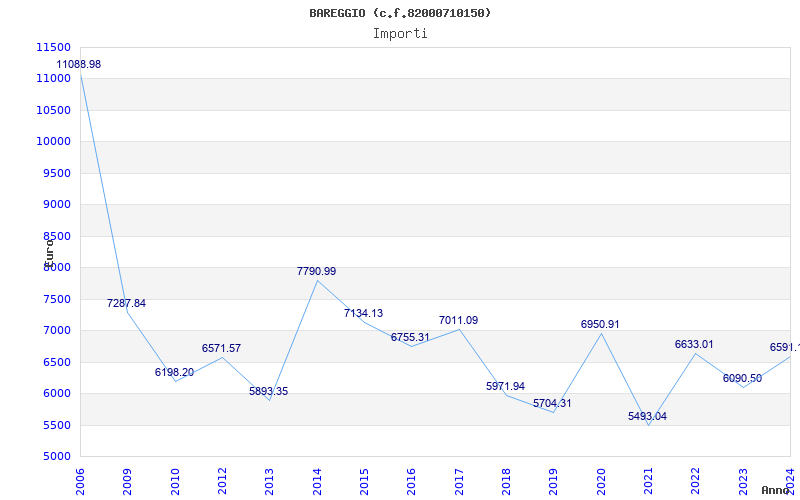Click x-axis year 2015
This screenshot has height=500, width=800.
(364, 482)
